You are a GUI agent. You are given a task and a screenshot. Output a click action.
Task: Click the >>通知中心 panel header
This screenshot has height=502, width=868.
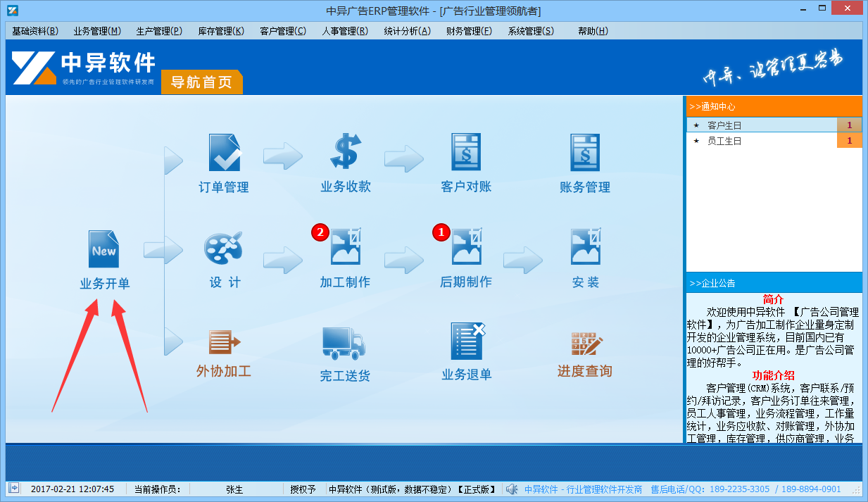coord(774,106)
